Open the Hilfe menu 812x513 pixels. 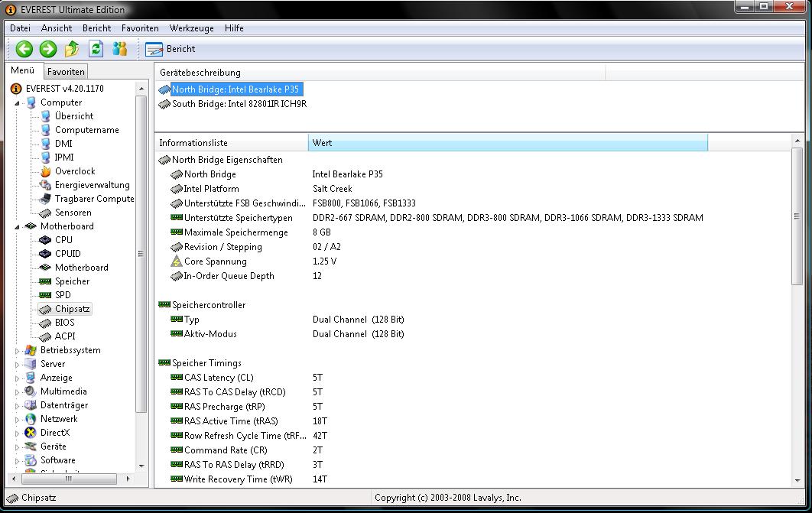234,28
